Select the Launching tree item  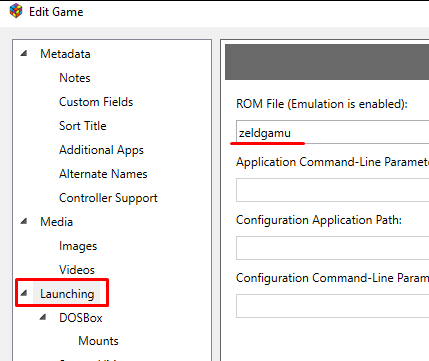tap(67, 294)
